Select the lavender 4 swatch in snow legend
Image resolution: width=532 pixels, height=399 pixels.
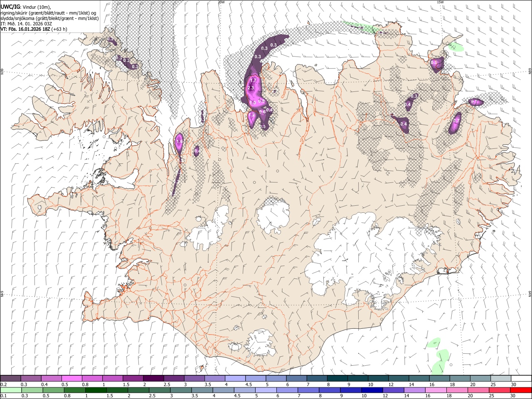click(x=234, y=379)
